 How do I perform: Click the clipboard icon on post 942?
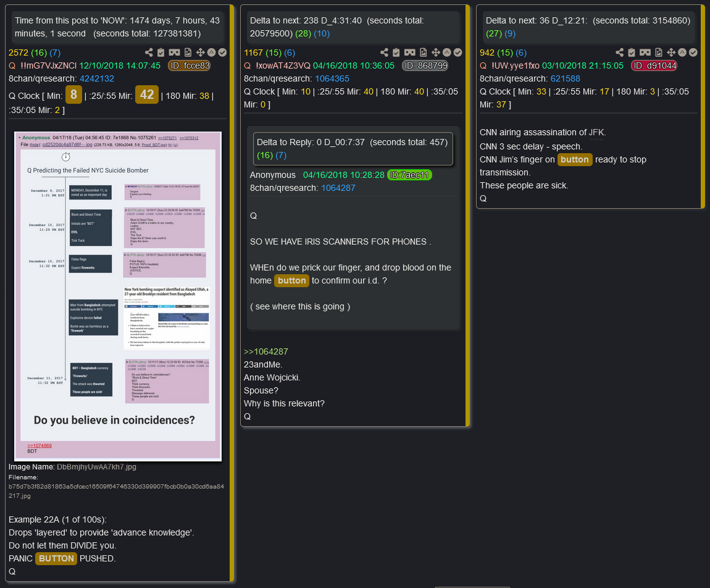point(632,52)
